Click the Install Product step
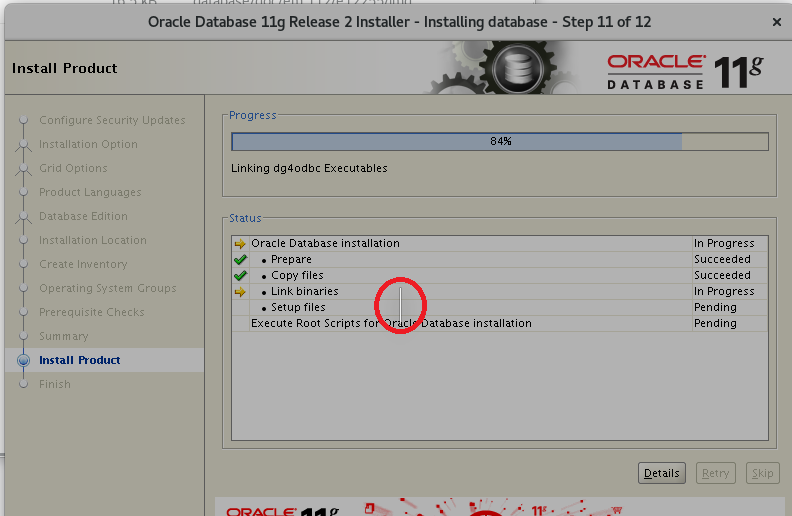Screen dimensions: 792x516 coord(79,360)
